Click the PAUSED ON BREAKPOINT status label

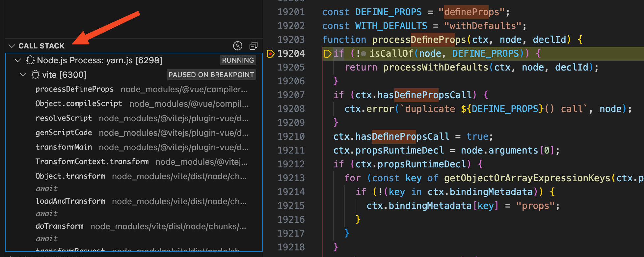[x=211, y=75]
